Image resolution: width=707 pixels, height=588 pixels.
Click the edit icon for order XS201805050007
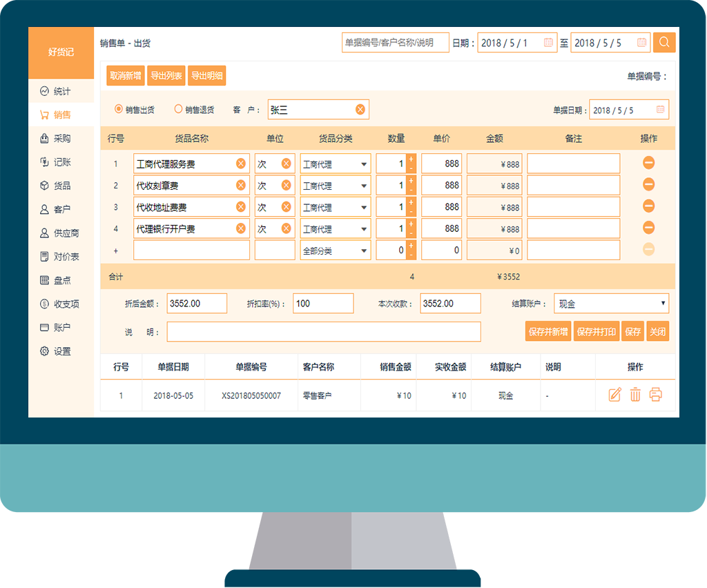[x=614, y=395]
